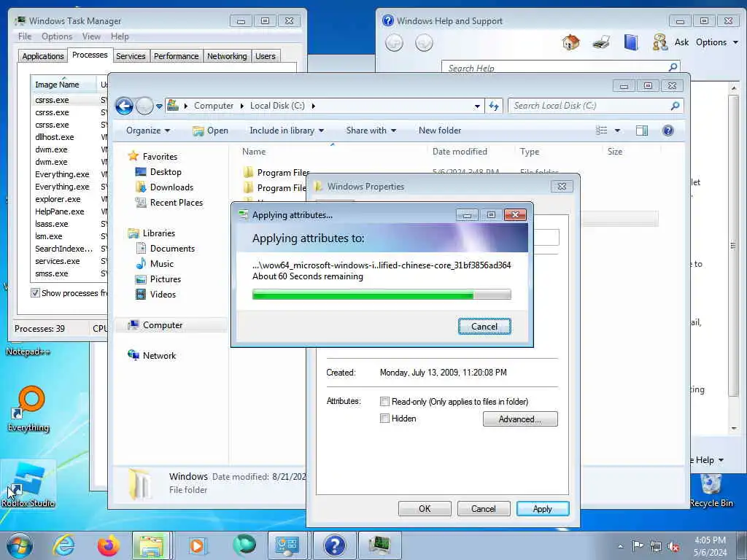Click the green attributes progress bar
747x560 pixels.
pos(382,295)
